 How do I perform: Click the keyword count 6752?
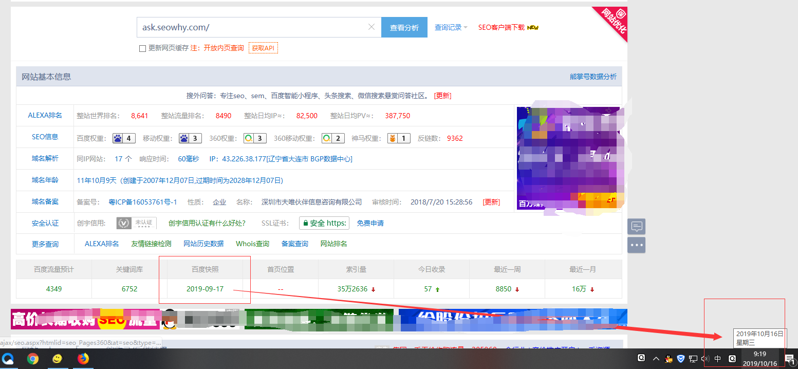click(129, 289)
